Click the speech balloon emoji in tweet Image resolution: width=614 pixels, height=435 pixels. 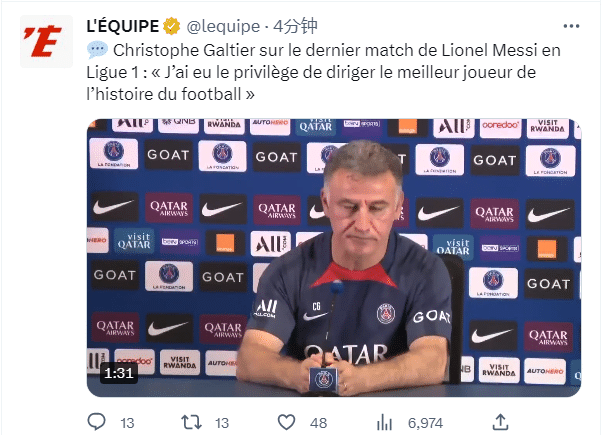pos(96,50)
